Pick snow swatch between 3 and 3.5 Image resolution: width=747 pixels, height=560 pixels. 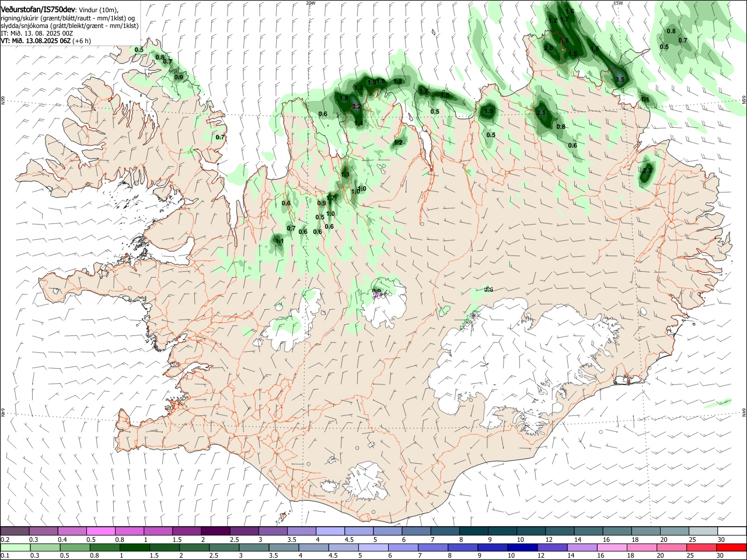[x=273, y=531]
